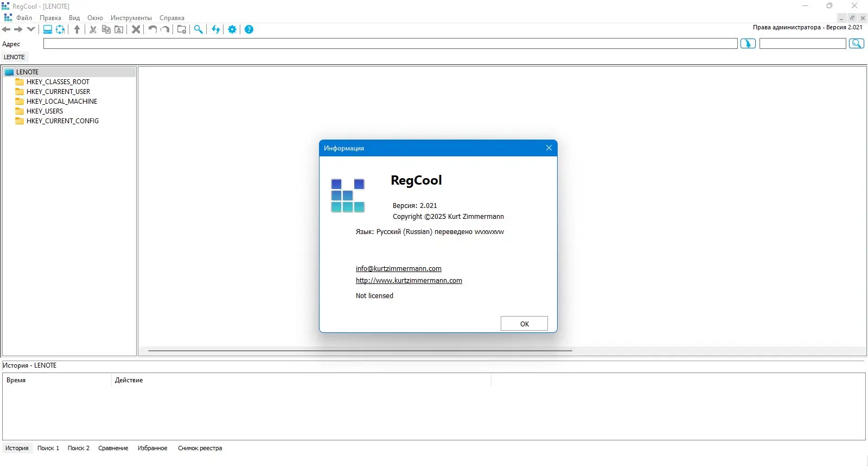The width and height of the screenshot is (868, 467).
Task: Switch to the Избранное tab
Action: 152,448
